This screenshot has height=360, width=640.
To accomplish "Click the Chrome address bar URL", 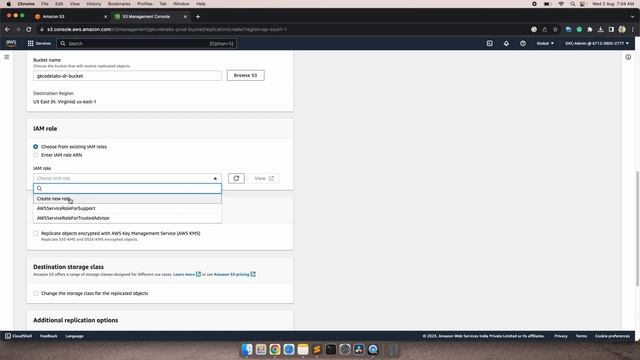I will [x=167, y=29].
